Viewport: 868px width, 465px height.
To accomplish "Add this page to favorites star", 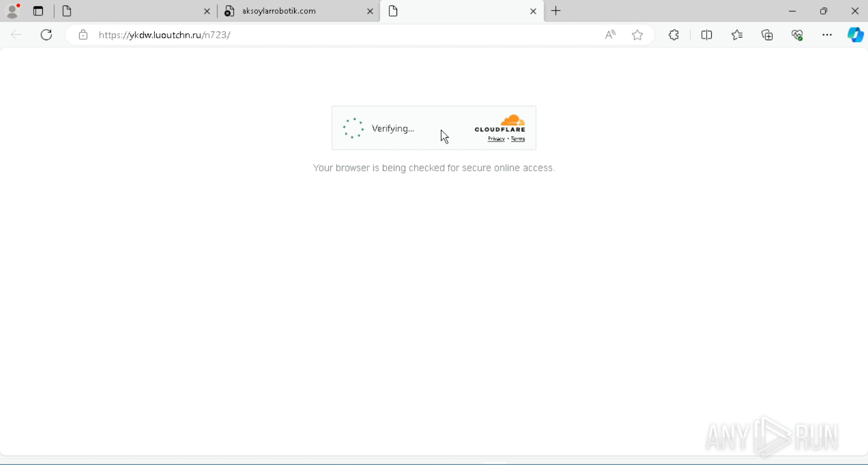I will (637, 35).
